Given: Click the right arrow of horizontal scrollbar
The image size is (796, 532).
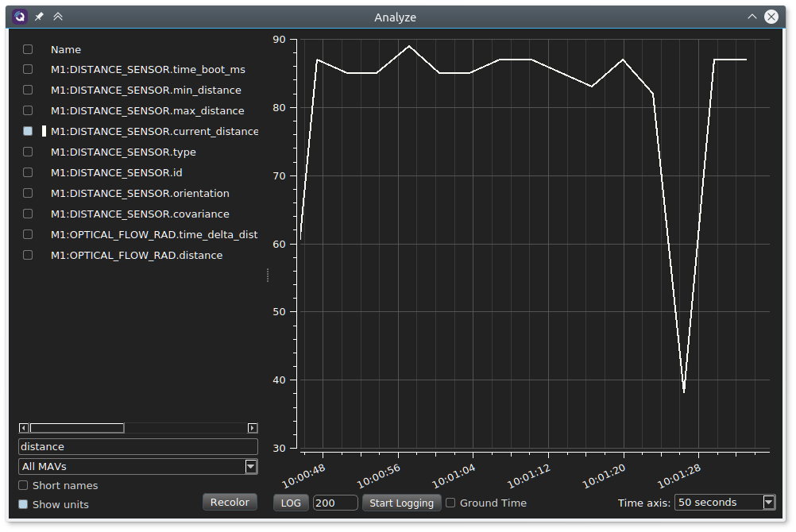Looking at the screenshot, I should click(x=253, y=428).
